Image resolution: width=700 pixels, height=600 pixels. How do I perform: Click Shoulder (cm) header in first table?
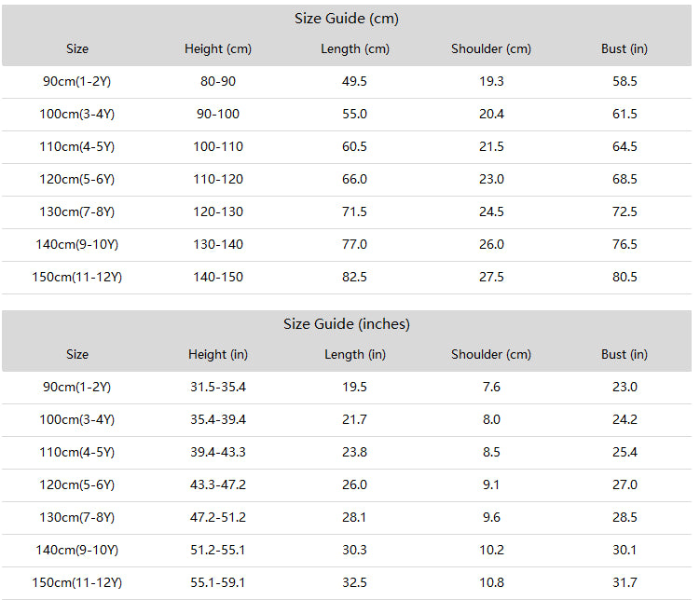(x=491, y=48)
